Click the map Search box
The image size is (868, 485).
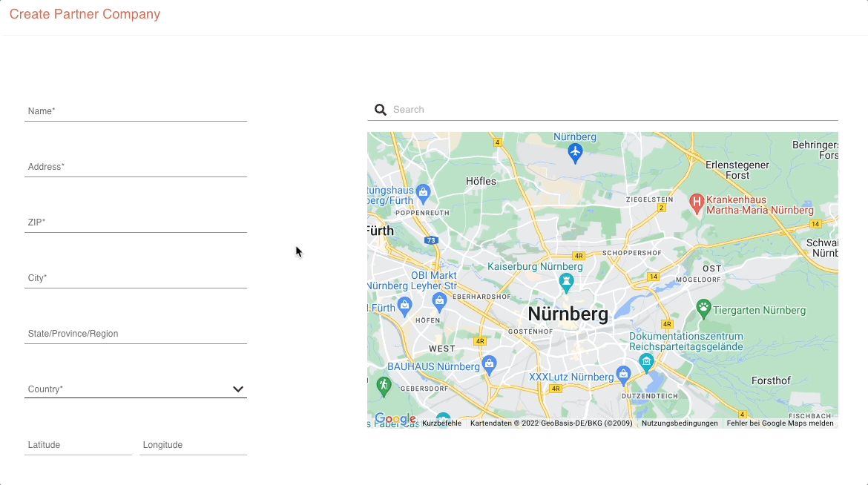[x=602, y=110]
